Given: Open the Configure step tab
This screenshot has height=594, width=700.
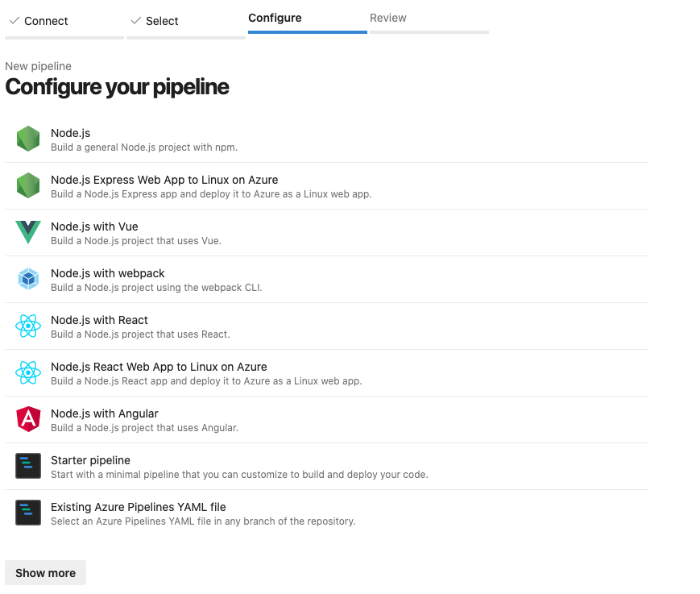Looking at the screenshot, I should tap(275, 18).
